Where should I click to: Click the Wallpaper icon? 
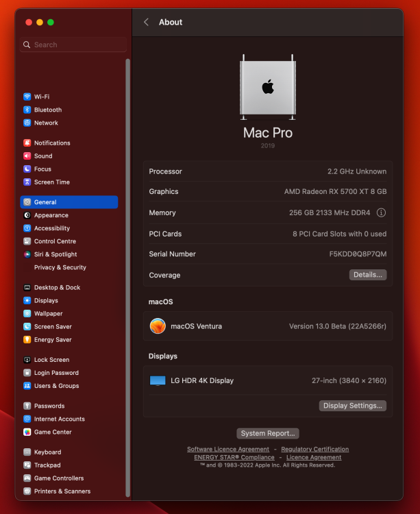point(27,314)
